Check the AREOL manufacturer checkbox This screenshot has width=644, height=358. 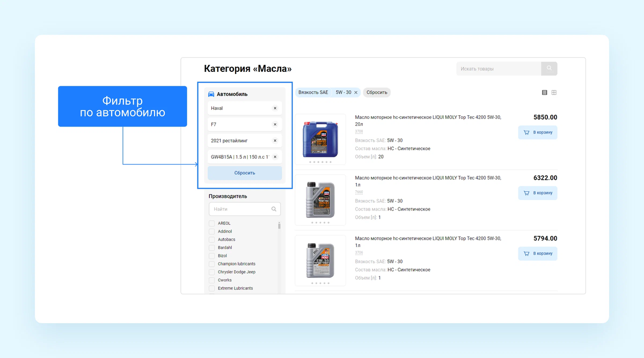point(211,223)
